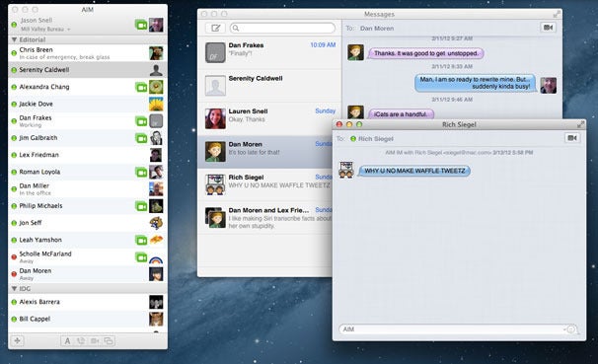598x364 pixels.
Task: Click the compose new message button in Messages
Action: pyautogui.click(x=215, y=28)
